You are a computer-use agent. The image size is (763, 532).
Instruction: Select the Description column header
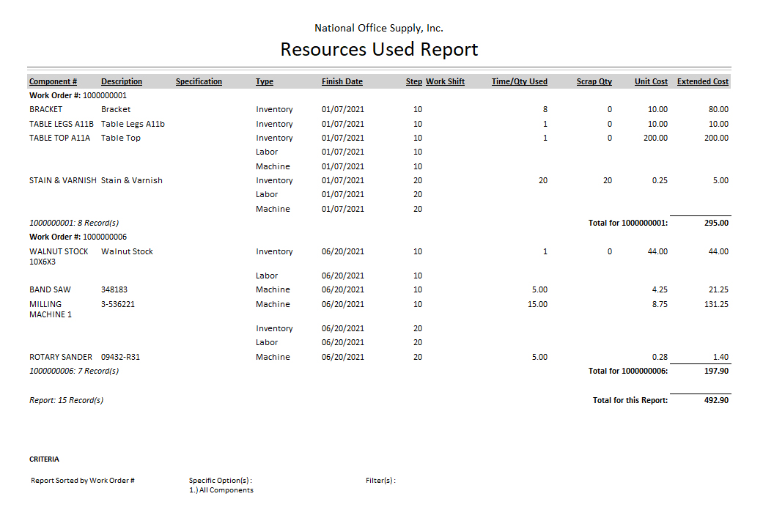[122, 81]
